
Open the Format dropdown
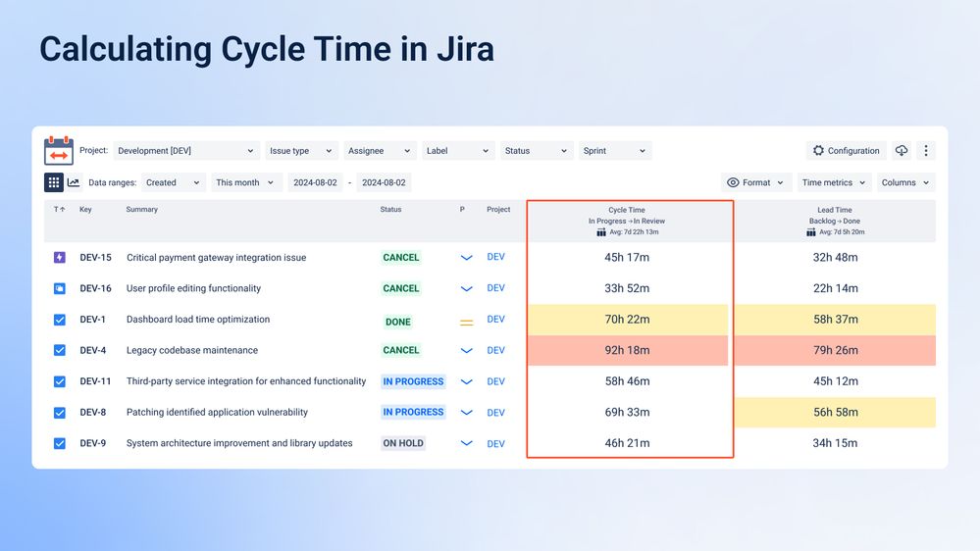(755, 182)
